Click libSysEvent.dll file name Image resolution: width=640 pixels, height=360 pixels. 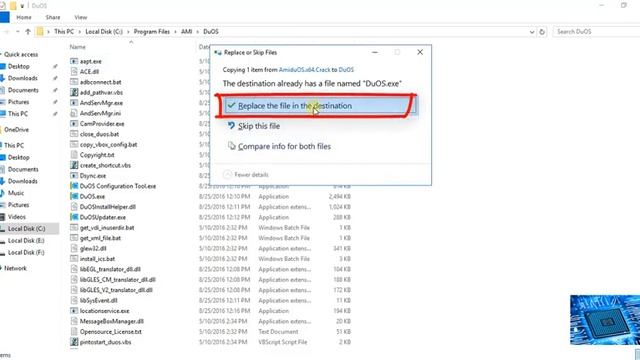[x=98, y=300]
